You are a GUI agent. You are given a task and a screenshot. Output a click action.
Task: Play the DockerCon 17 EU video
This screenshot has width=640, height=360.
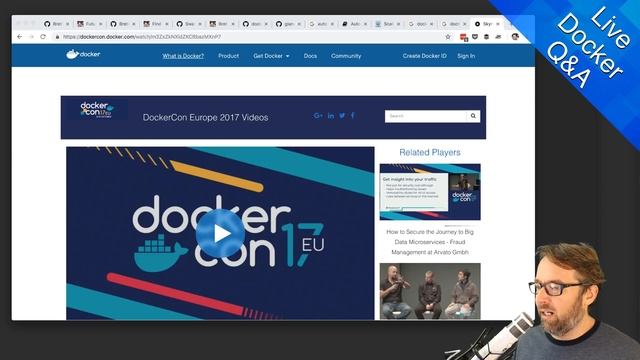click(x=220, y=233)
